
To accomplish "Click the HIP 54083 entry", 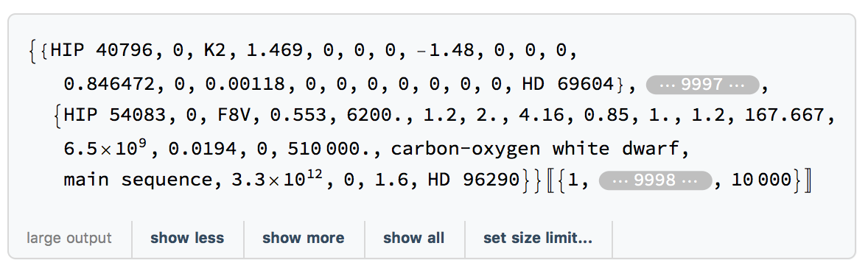I will (x=115, y=115).
